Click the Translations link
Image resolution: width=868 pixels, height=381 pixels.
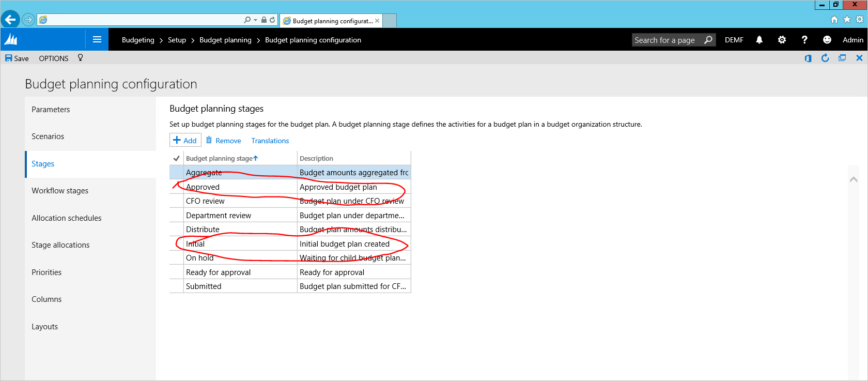pyautogui.click(x=270, y=141)
